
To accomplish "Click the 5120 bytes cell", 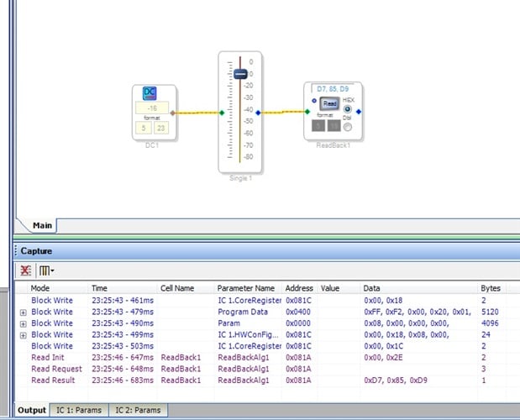I will pyautogui.click(x=490, y=312).
